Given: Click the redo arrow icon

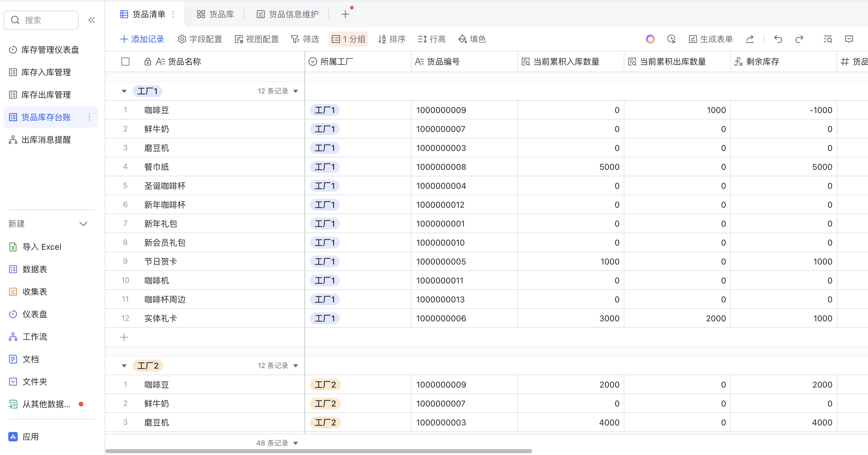Looking at the screenshot, I should 799,39.
